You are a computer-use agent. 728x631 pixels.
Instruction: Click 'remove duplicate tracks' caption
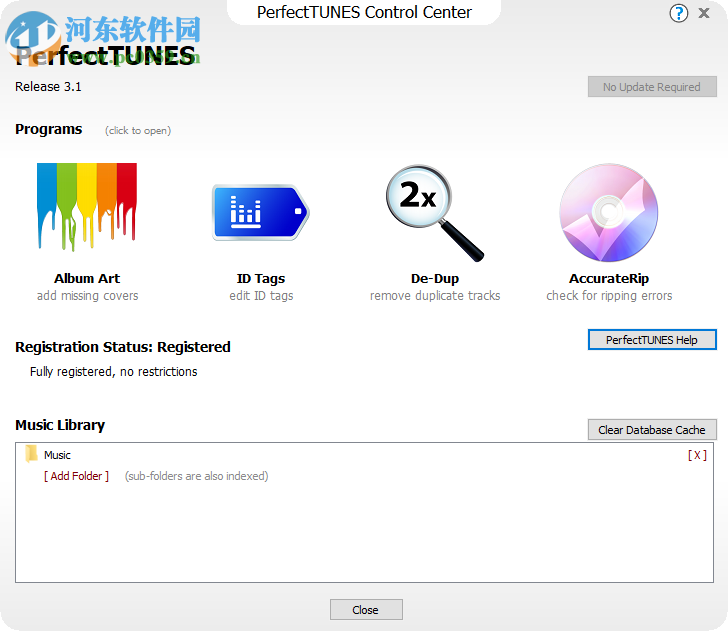click(435, 296)
